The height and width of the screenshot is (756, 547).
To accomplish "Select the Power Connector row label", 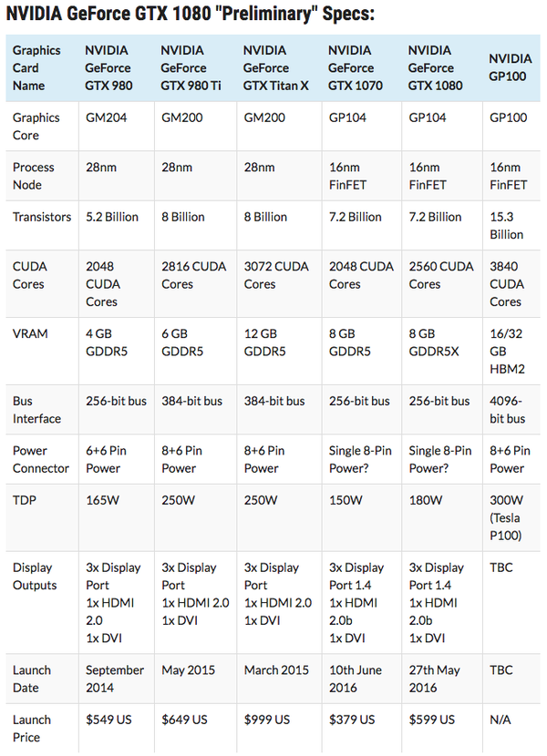I will (41, 459).
